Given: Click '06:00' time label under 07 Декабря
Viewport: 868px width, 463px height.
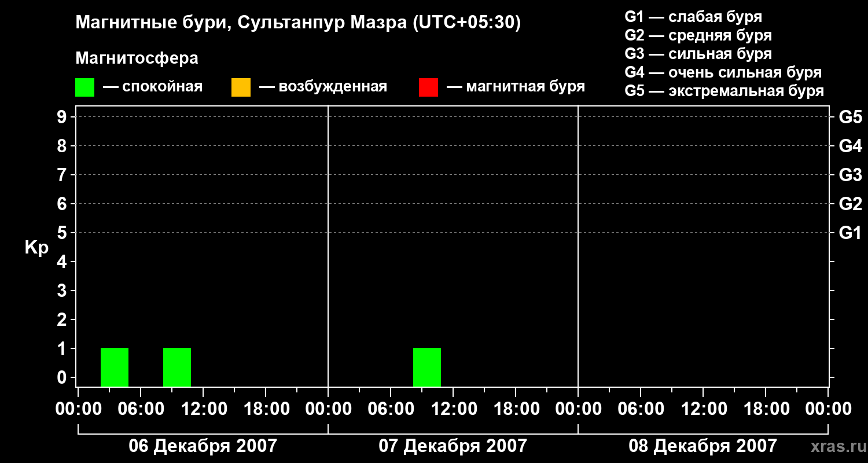Looking at the screenshot, I should click(391, 409).
